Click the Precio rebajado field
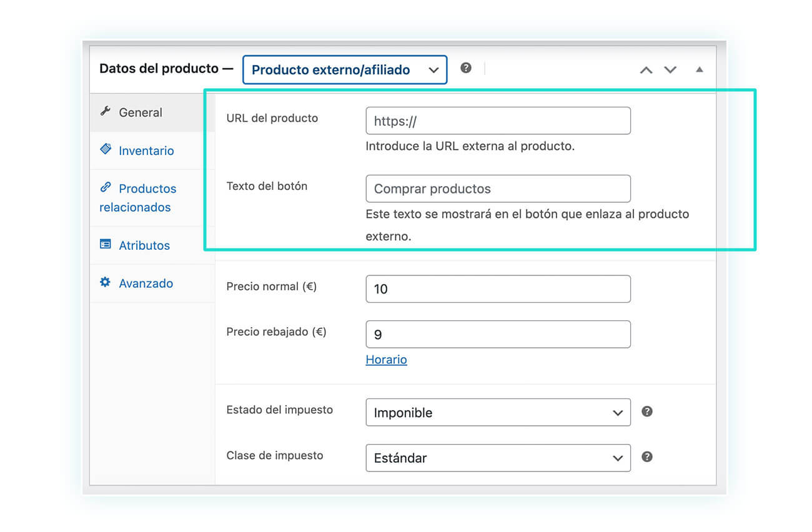Viewport: 812px width, 532px height. pos(498,335)
